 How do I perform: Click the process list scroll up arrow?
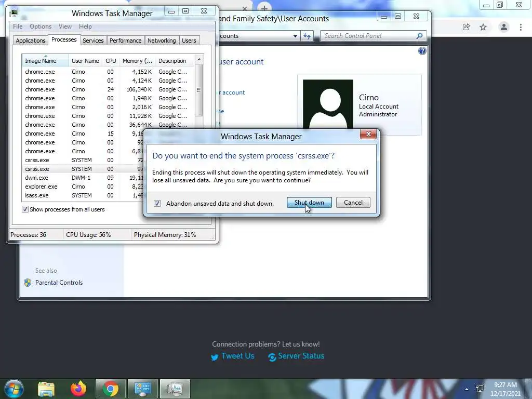[x=199, y=59]
